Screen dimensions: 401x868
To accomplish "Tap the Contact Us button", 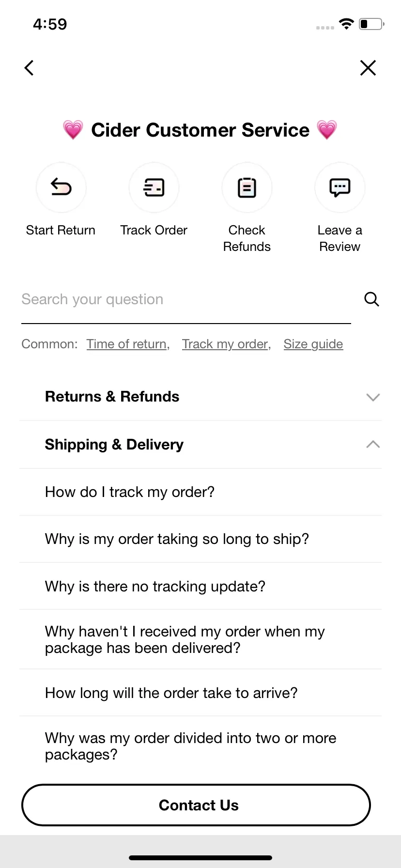I will [x=196, y=805].
